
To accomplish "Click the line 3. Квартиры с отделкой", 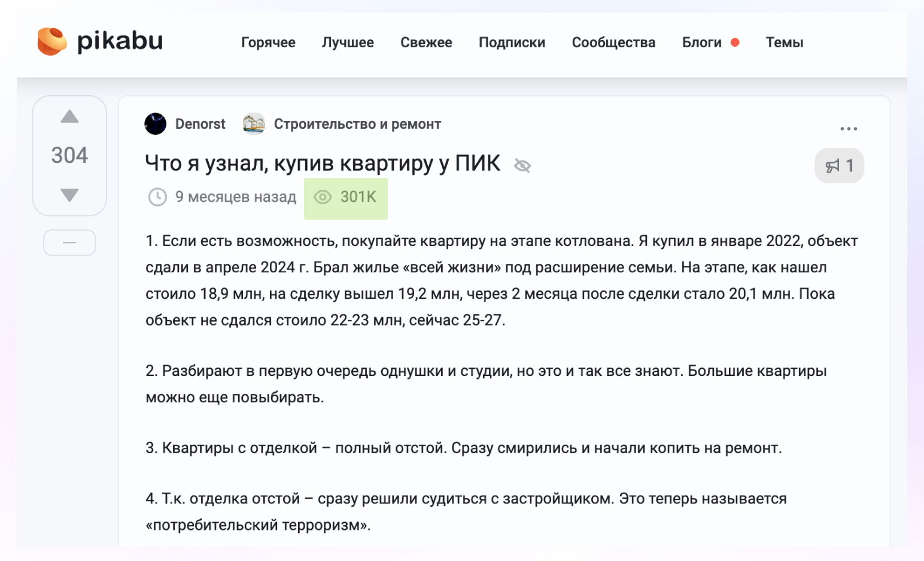I will click(x=464, y=448).
